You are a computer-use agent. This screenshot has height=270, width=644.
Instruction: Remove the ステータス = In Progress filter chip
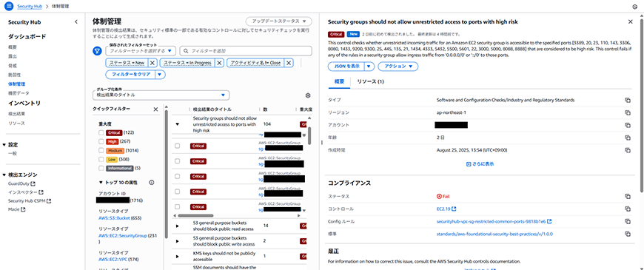click(219, 63)
